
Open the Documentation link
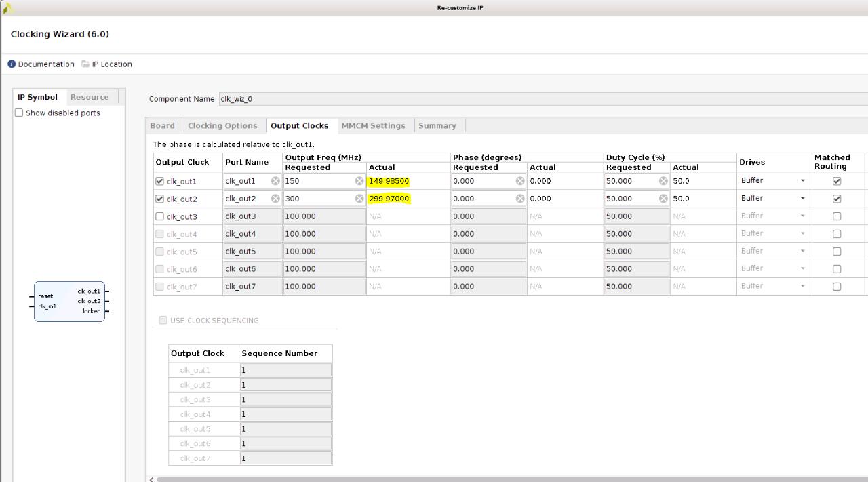pos(46,64)
